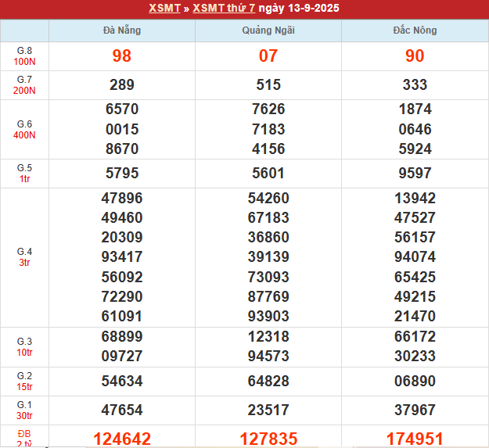The width and height of the screenshot is (489, 448).
Task: Click G.4 number 93903
Action: (268, 316)
